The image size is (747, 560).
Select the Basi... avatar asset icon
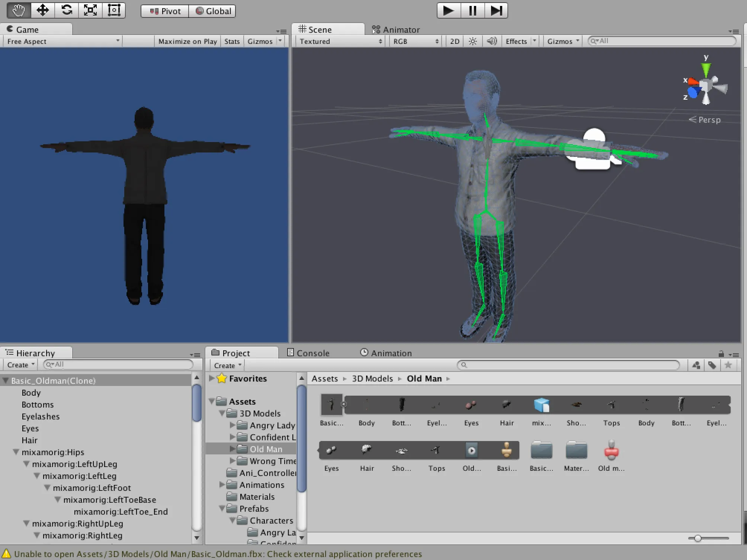(506, 450)
